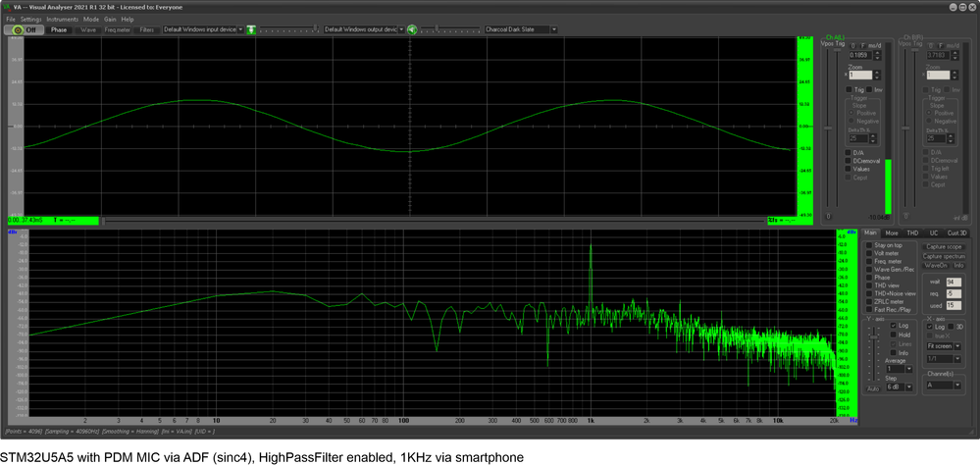Screen dimensions: 980x465
Task: Click the green power On/Off button
Action: (25, 29)
